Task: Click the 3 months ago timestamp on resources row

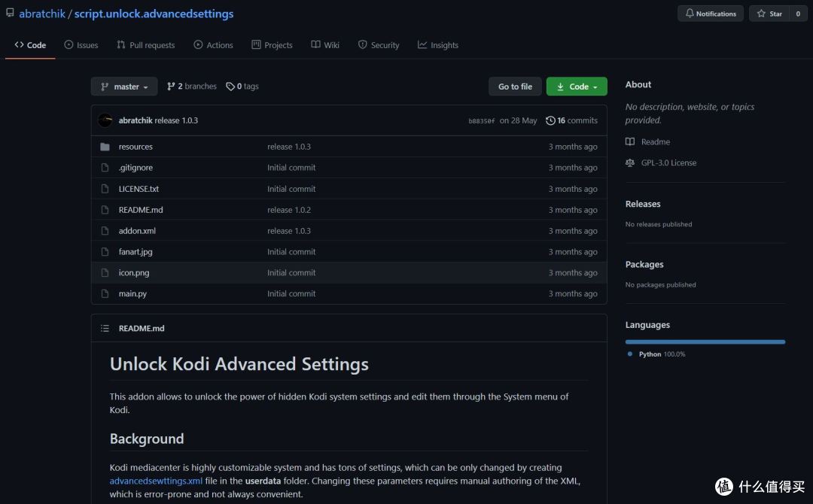Action: click(573, 147)
